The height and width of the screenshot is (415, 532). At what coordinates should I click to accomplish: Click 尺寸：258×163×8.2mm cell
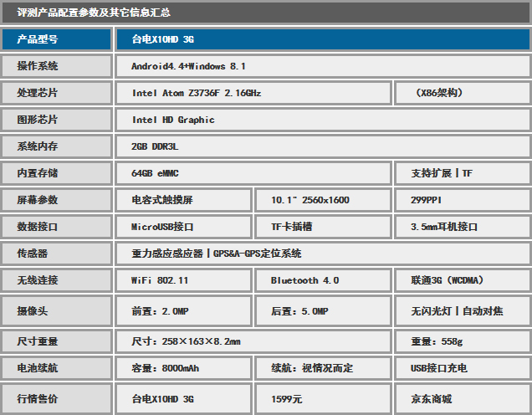(x=253, y=341)
